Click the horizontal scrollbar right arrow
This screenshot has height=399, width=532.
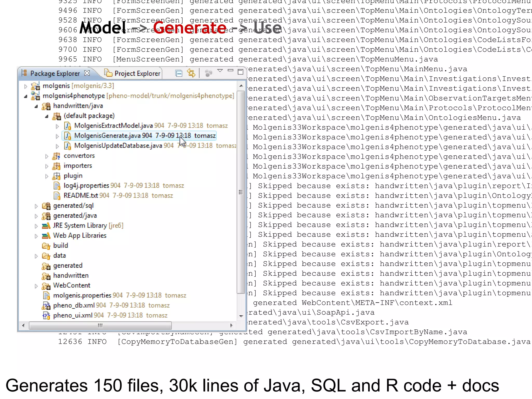[231, 325]
